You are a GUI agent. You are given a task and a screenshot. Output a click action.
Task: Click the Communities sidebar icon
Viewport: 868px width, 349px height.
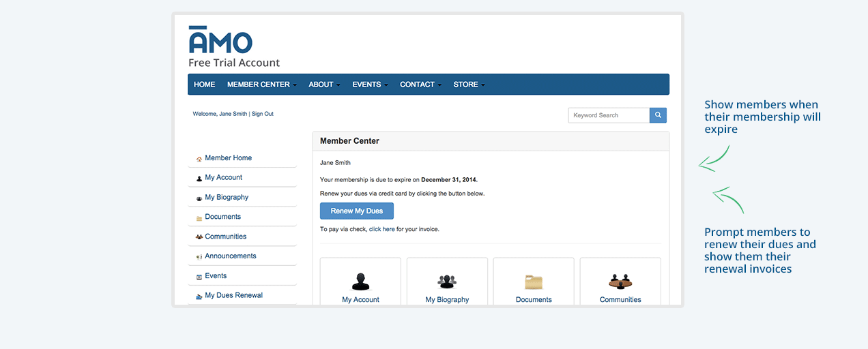[199, 237]
